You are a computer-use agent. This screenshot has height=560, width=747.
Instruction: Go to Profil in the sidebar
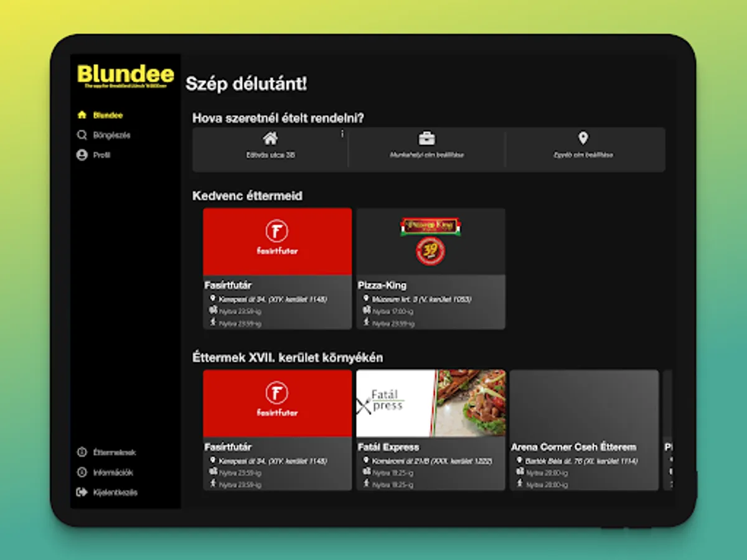93,155
